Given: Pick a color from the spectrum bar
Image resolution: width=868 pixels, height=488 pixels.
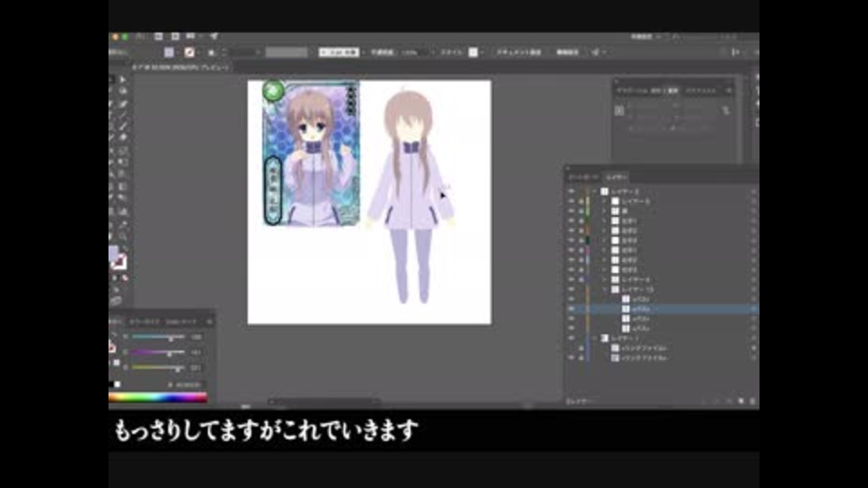Looking at the screenshot, I should 157,397.
